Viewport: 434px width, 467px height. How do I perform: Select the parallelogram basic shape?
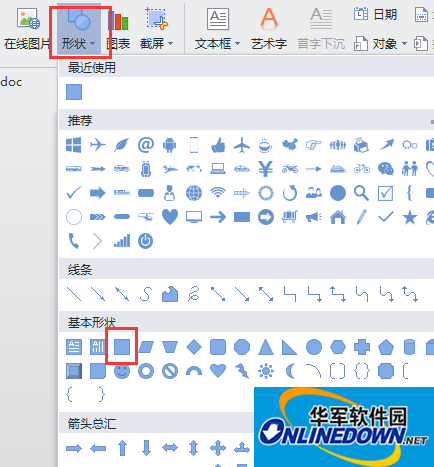click(146, 347)
